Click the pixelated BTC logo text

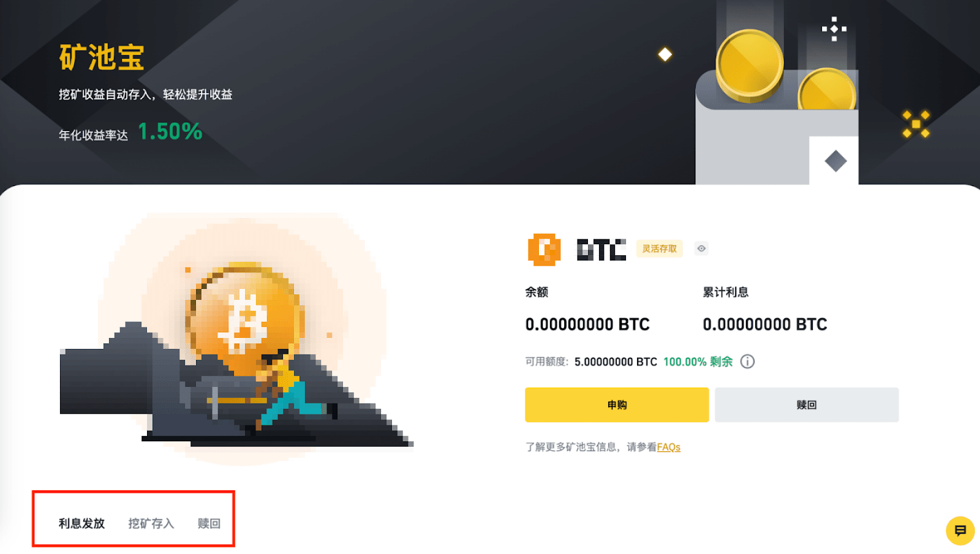pyautogui.click(x=601, y=250)
